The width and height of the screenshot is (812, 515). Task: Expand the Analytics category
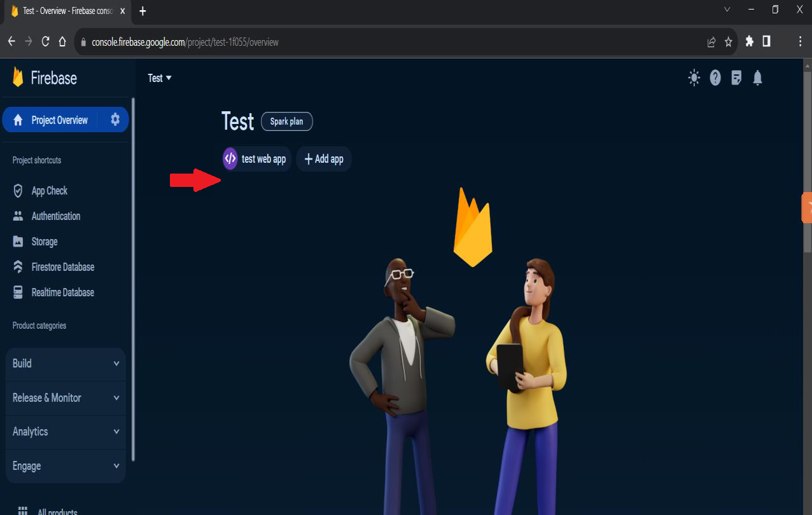click(66, 432)
